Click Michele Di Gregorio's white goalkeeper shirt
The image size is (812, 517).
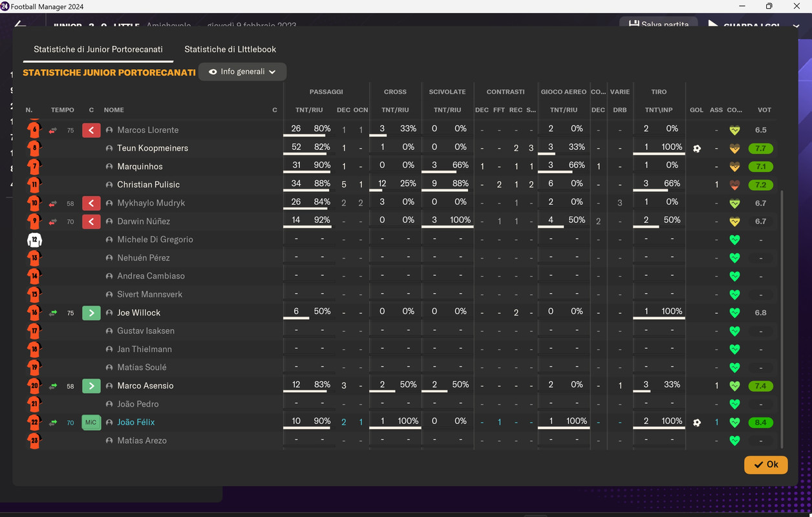point(34,240)
